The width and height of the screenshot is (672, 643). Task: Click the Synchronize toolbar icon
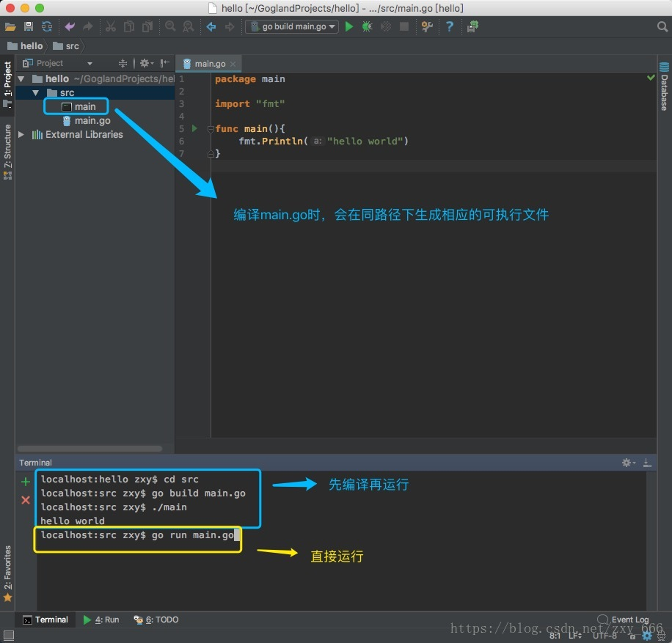[47, 26]
